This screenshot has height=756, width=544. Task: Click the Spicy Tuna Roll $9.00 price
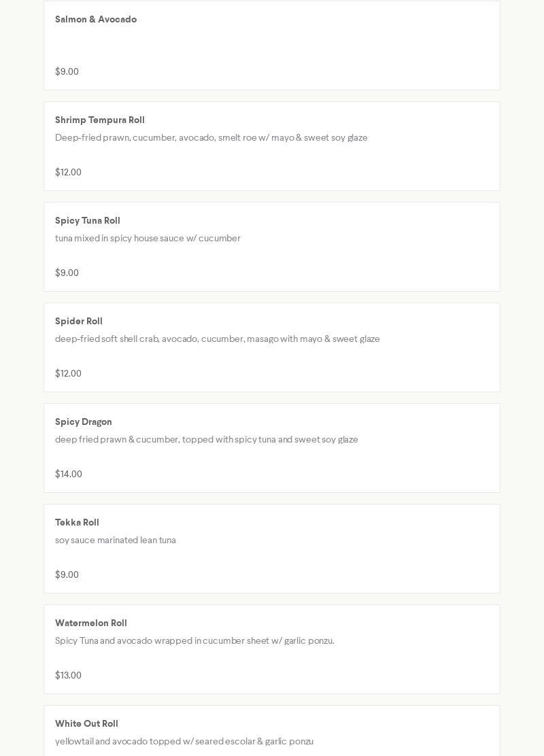(67, 273)
